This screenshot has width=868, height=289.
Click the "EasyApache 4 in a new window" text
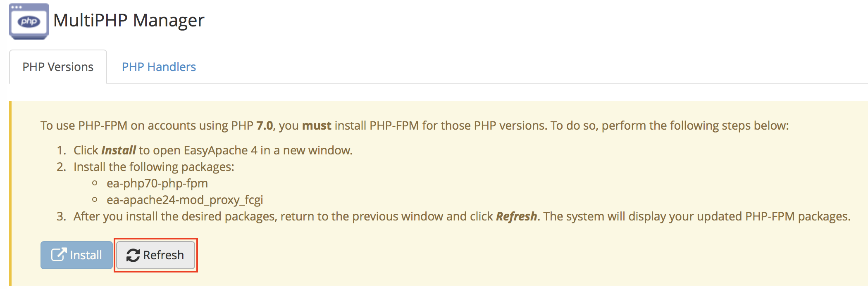(268, 150)
